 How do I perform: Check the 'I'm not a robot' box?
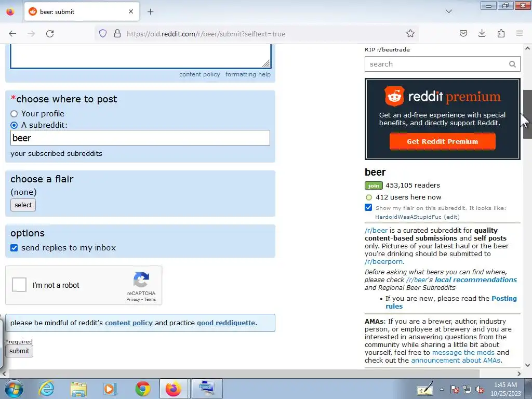19,285
